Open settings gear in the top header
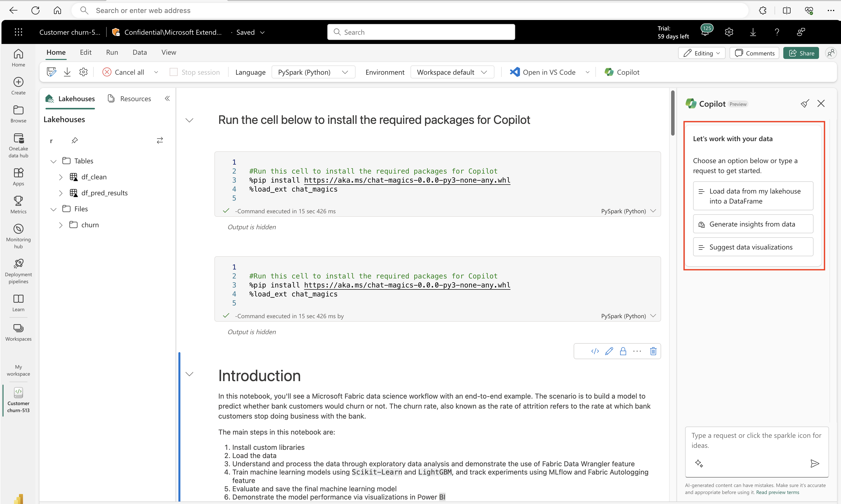Image resolution: width=841 pixels, height=504 pixels. pyautogui.click(x=729, y=32)
